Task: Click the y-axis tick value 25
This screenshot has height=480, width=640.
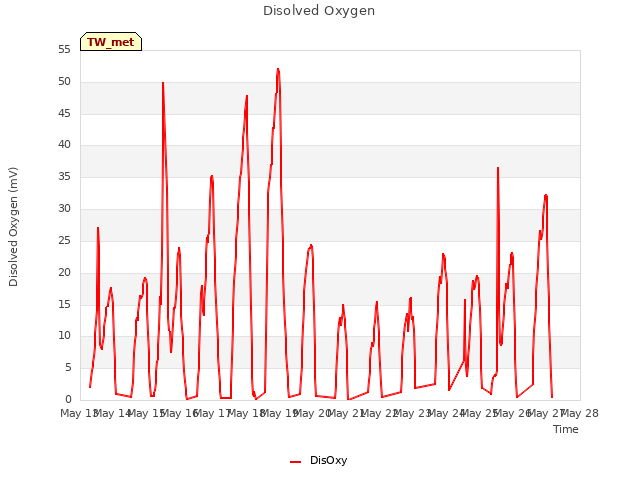Action: [x=64, y=240]
